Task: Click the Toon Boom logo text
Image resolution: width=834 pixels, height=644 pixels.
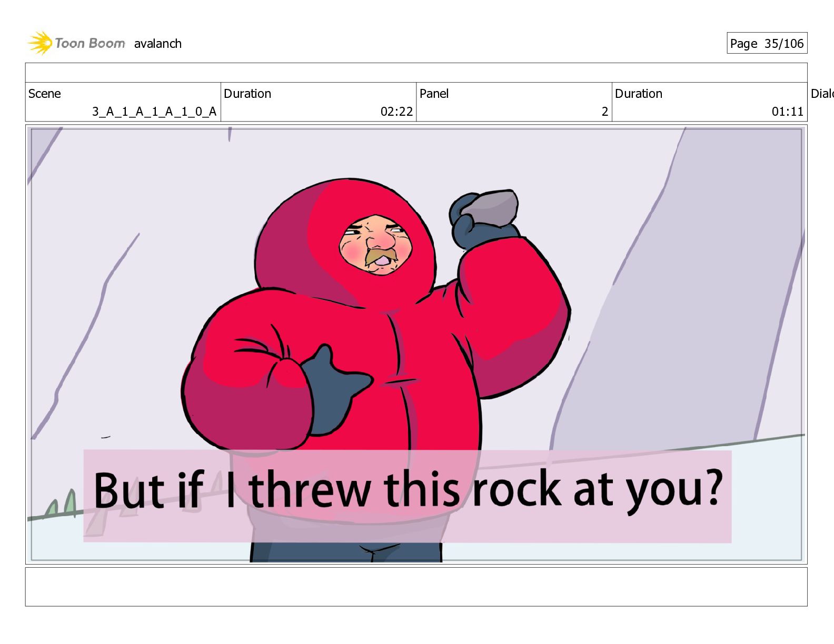Action: pyautogui.click(x=90, y=43)
